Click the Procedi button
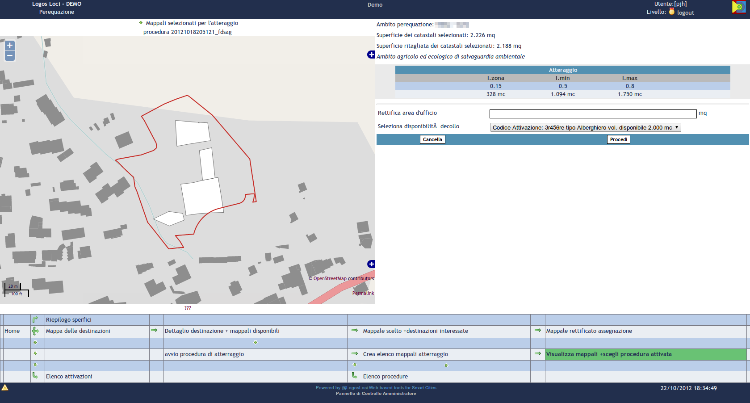The height and width of the screenshot is (403, 750). pyautogui.click(x=619, y=140)
